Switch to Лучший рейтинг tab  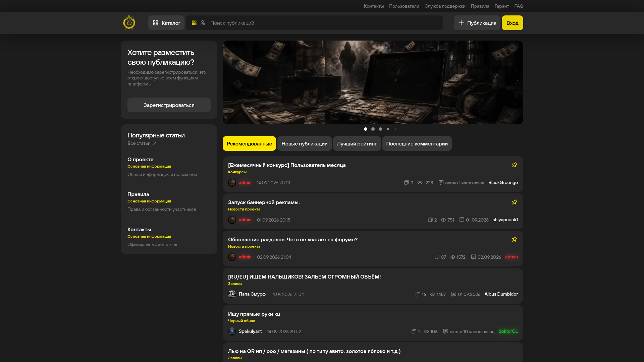(357, 143)
